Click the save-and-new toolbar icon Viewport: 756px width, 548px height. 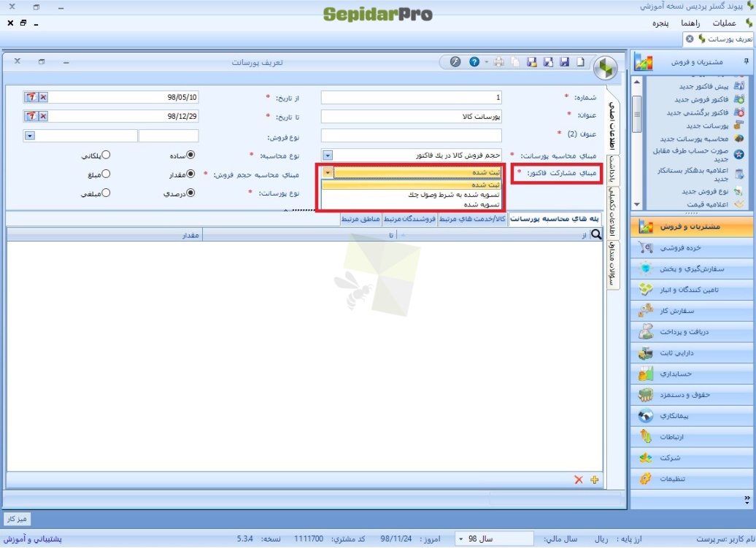548,62
